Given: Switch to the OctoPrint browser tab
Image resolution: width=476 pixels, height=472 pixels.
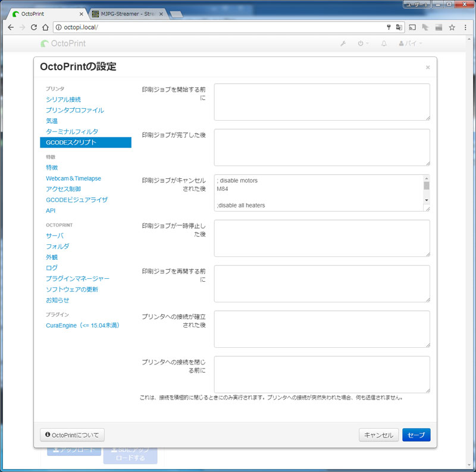Looking at the screenshot, I should (x=46, y=14).
